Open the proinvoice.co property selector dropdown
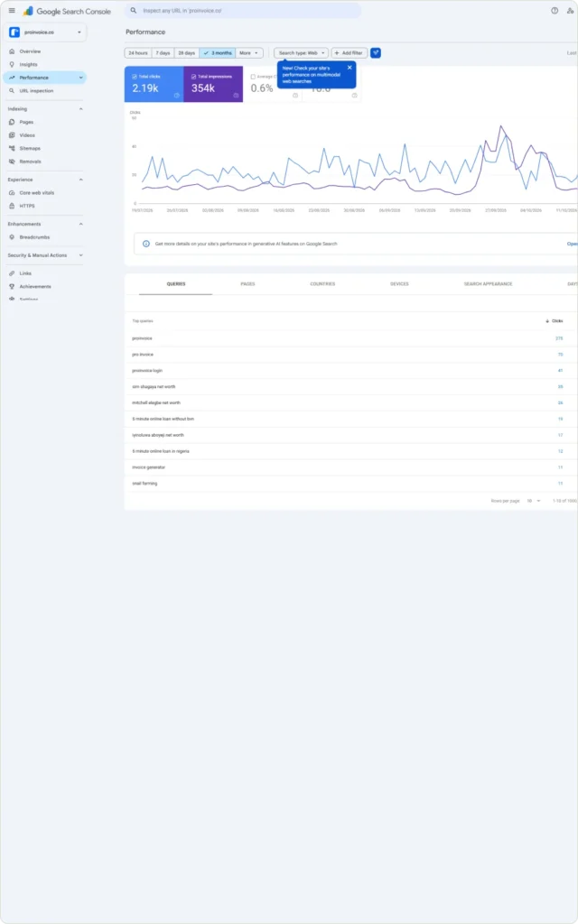 (x=45, y=32)
